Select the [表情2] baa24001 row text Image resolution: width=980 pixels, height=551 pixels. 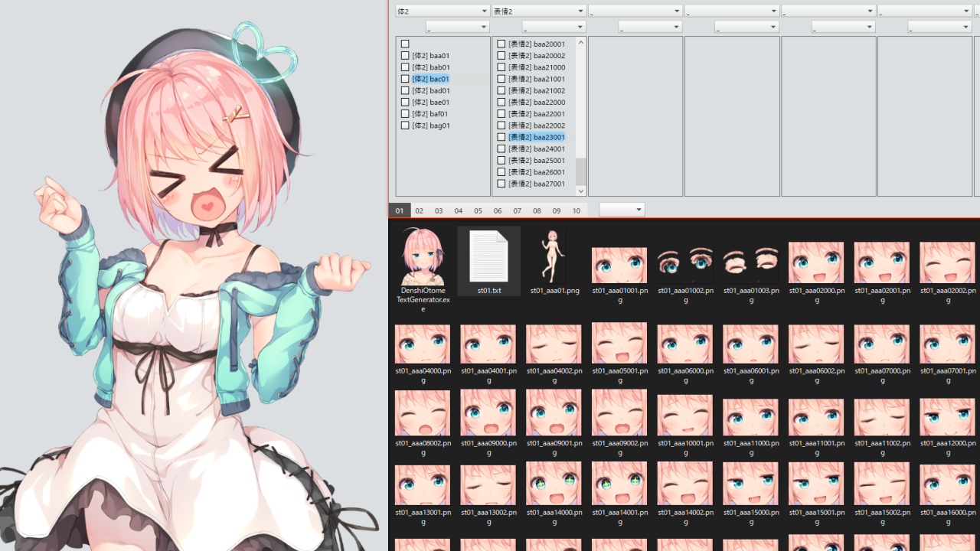click(537, 148)
